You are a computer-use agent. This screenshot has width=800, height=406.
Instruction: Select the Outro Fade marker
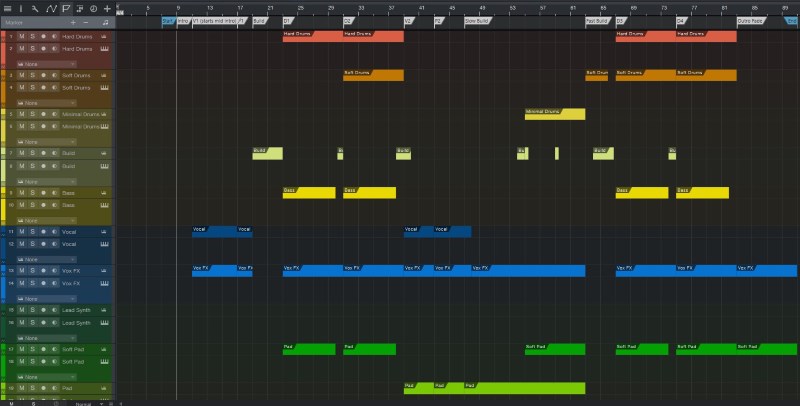tap(751, 21)
